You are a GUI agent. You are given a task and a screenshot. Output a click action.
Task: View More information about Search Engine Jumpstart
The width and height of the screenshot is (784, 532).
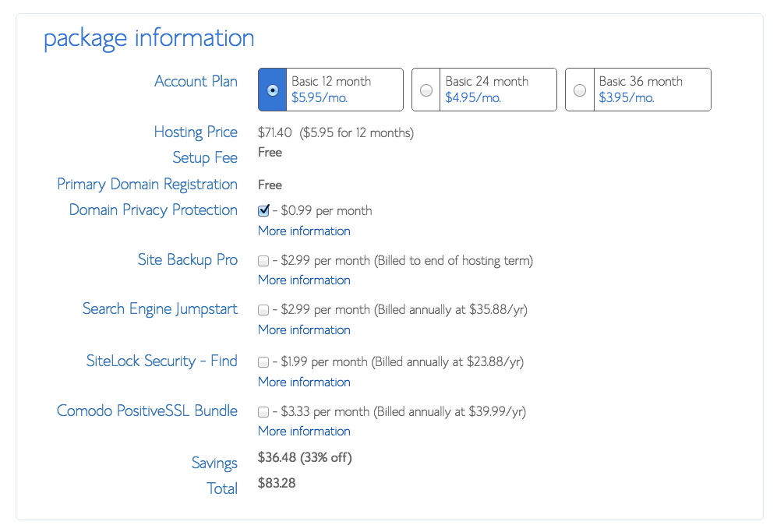coord(303,329)
